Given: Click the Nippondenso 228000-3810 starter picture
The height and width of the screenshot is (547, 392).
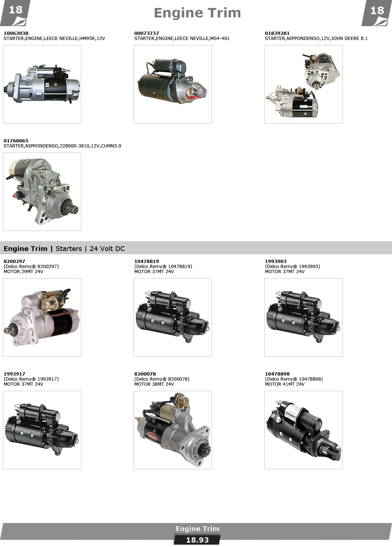Looking at the screenshot, I should click(x=42, y=191).
